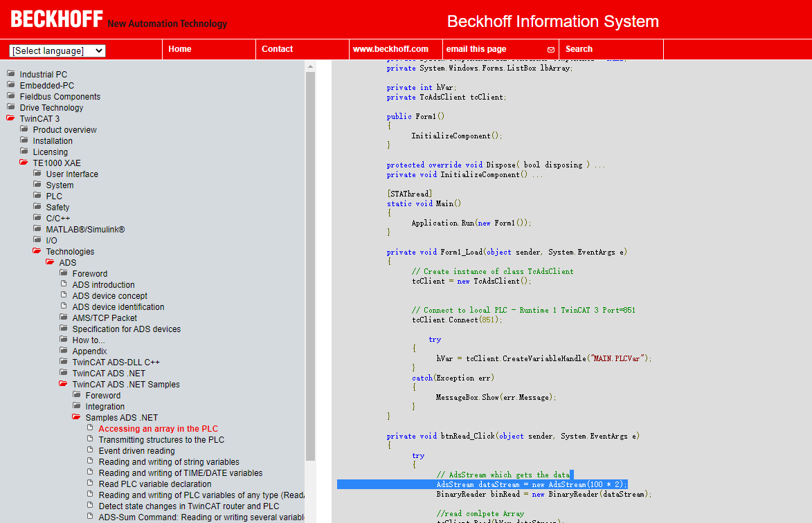This screenshot has width=812, height=523.
Task: Open the red Technologies folder icon
Action: coord(37,251)
